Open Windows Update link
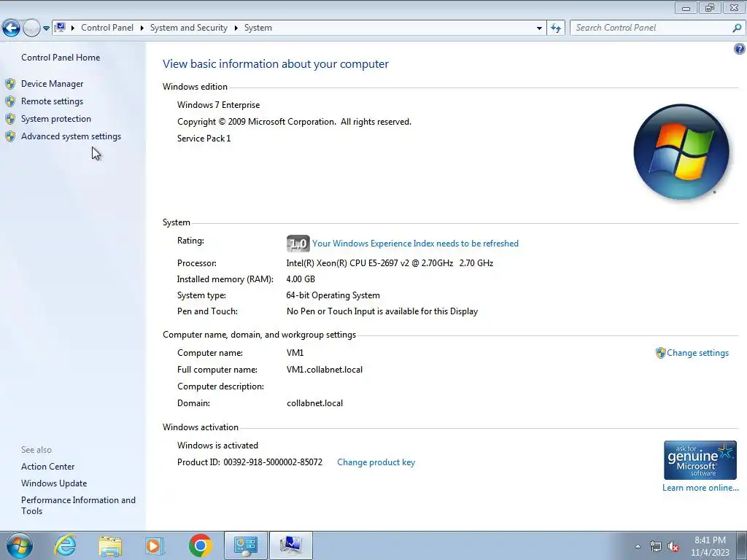Viewport: 747px width, 560px height. (54, 483)
